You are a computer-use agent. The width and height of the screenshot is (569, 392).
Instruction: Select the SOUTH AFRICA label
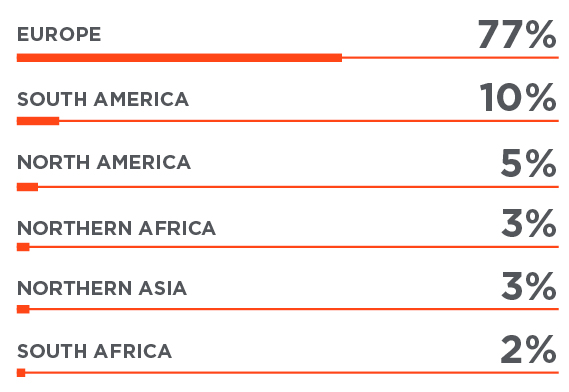(94, 351)
